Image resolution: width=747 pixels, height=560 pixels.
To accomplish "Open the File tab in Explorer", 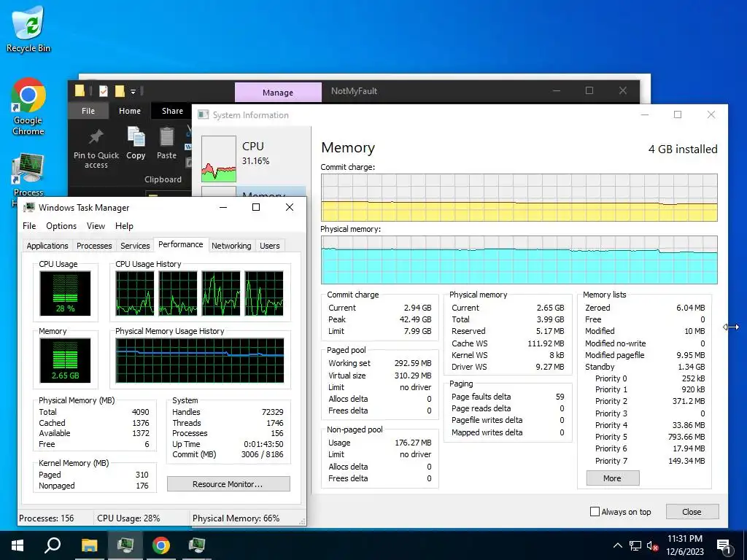I will pyautogui.click(x=88, y=111).
